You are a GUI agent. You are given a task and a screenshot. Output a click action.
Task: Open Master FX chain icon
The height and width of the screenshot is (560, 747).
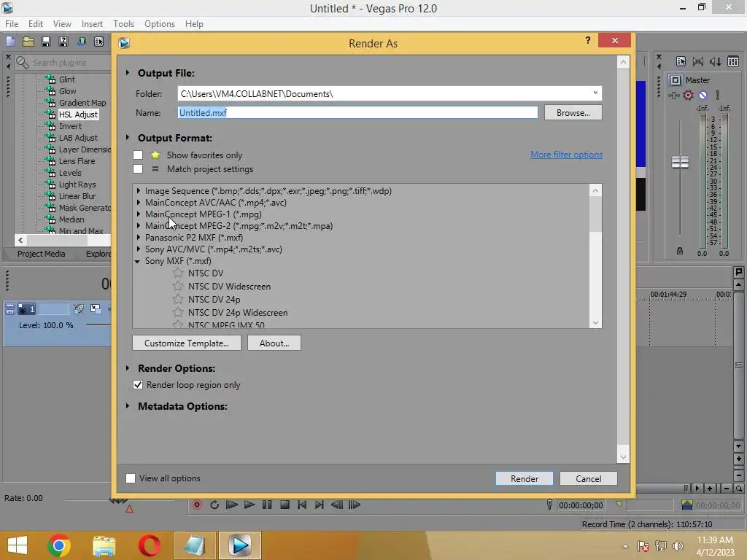pos(673,96)
